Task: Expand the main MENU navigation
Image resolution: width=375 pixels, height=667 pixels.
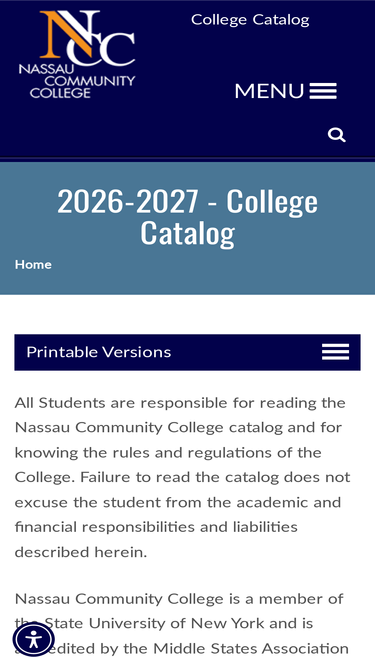Action: (286, 91)
